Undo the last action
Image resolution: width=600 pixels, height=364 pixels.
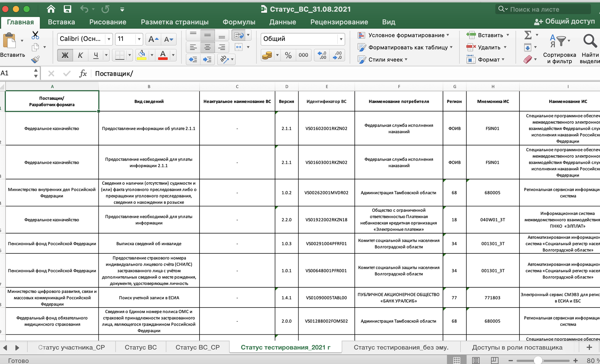click(x=84, y=9)
